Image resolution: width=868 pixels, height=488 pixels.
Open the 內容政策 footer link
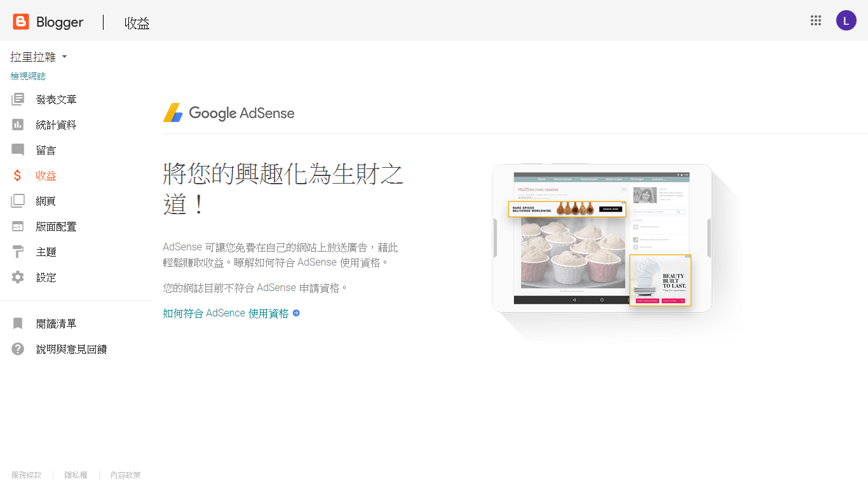[x=125, y=475]
